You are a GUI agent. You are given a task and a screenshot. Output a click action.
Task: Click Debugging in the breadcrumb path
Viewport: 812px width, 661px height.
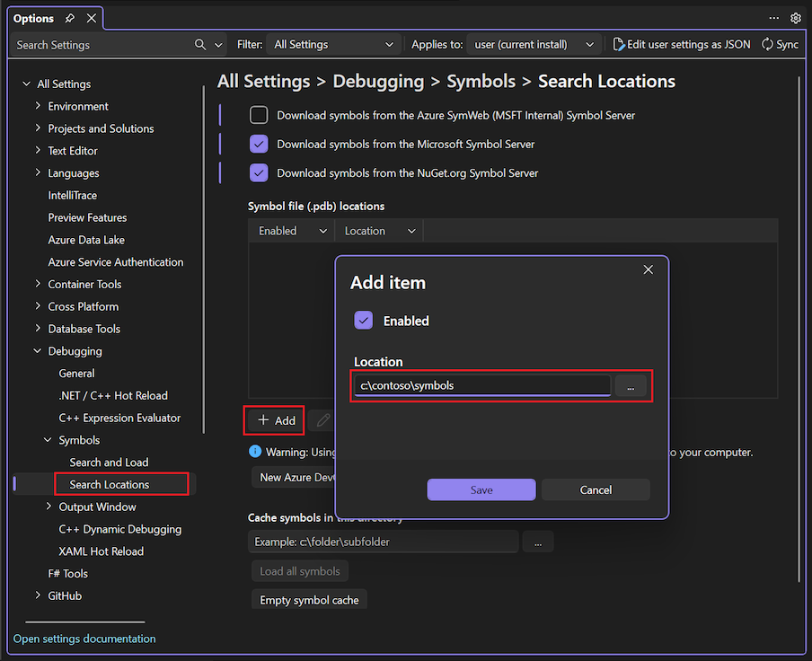[x=378, y=81]
